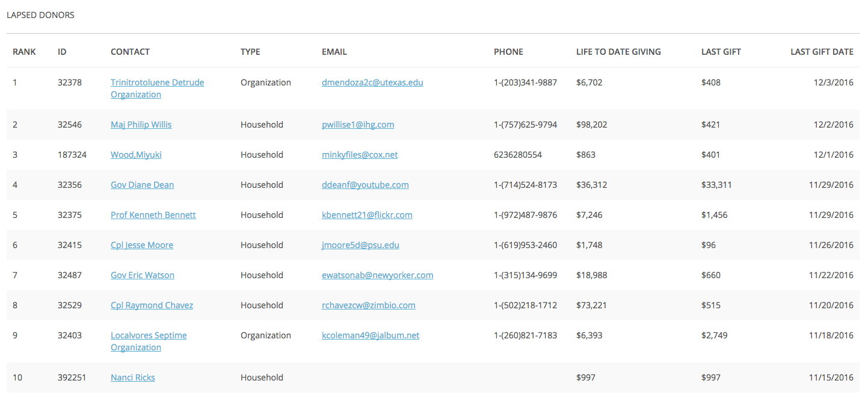Open Cpl Jesse Moore's donor record
Screen dimensions: 868x395
[x=141, y=245]
